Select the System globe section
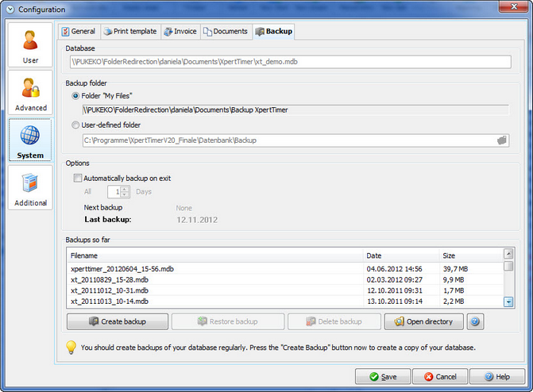 tap(30, 140)
